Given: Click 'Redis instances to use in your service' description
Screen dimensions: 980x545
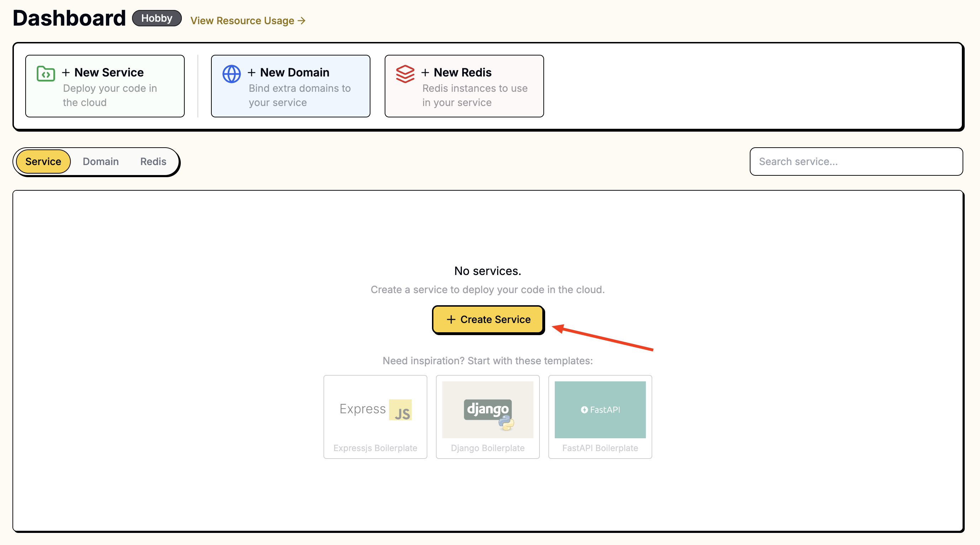Looking at the screenshot, I should (x=475, y=95).
